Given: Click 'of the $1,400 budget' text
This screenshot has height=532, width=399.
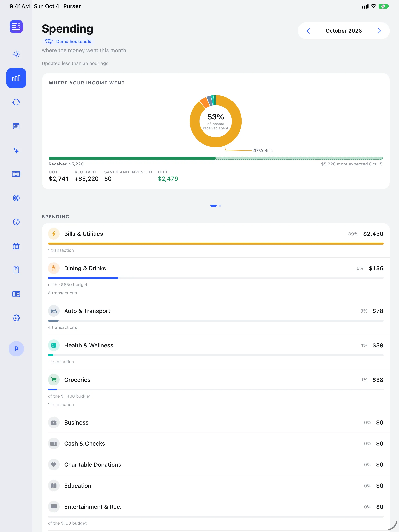Looking at the screenshot, I should coord(69,396).
